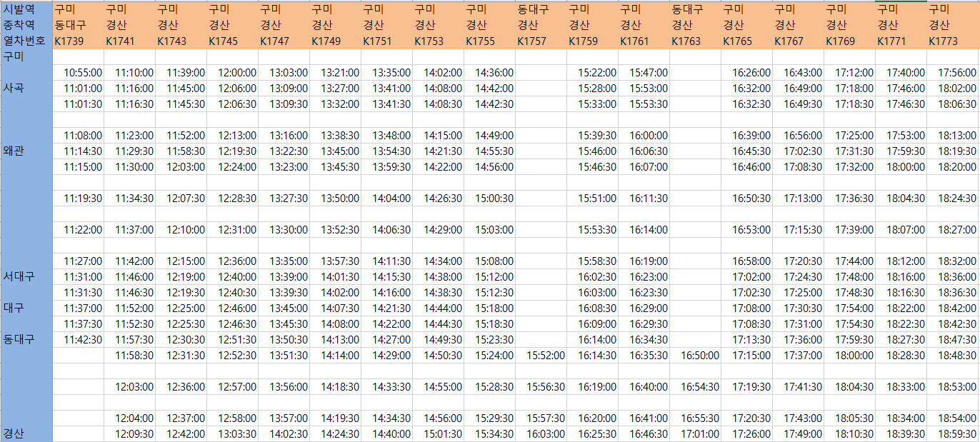Select the 12:09:30 arrival cell
Screen dimensions: 980x442
click(130, 433)
